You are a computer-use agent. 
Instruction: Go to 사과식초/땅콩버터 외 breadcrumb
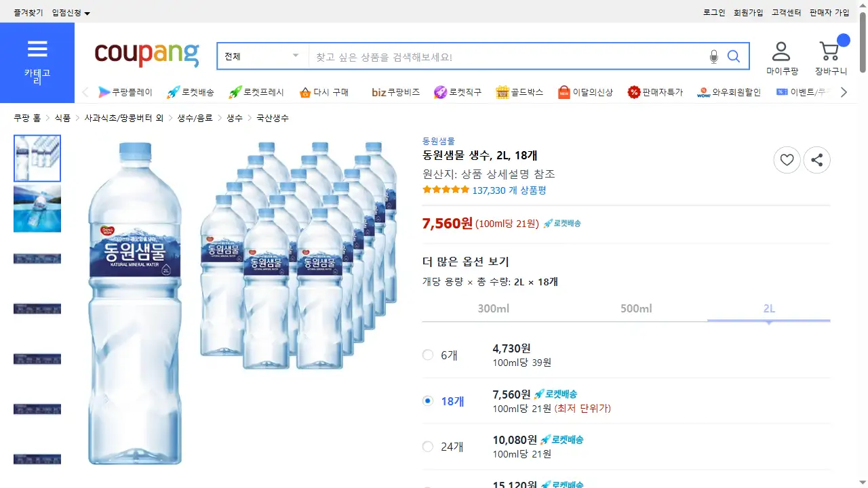click(124, 118)
